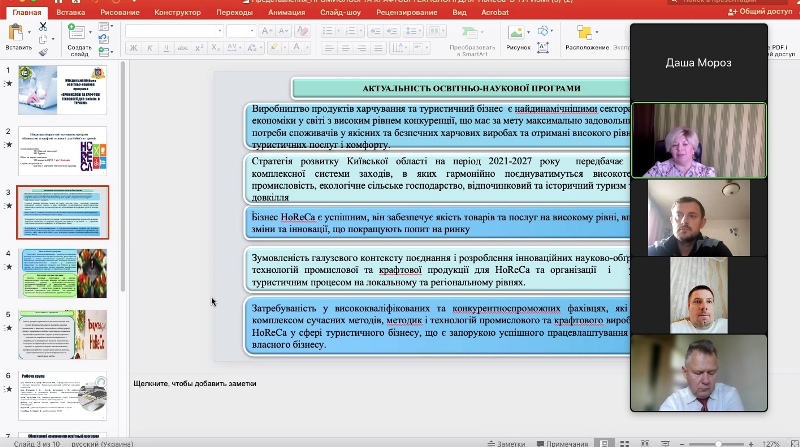
Task: Insert a picture with the Рисунок icon
Action: (x=518, y=31)
